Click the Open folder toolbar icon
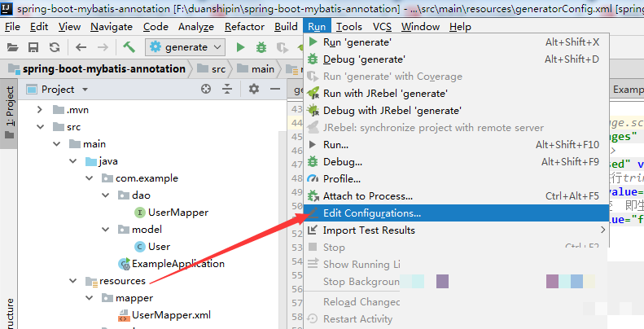Image resolution: width=644 pixels, height=329 pixels. 13,48
